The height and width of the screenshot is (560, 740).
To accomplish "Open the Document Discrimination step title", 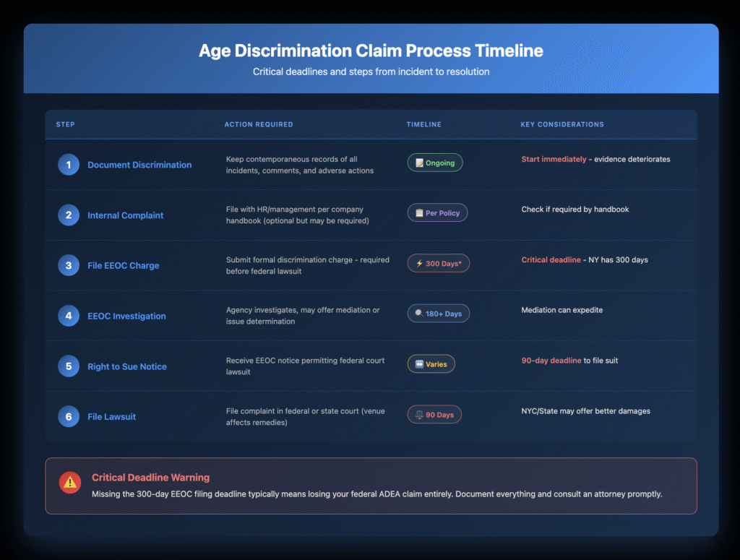I will pos(139,165).
